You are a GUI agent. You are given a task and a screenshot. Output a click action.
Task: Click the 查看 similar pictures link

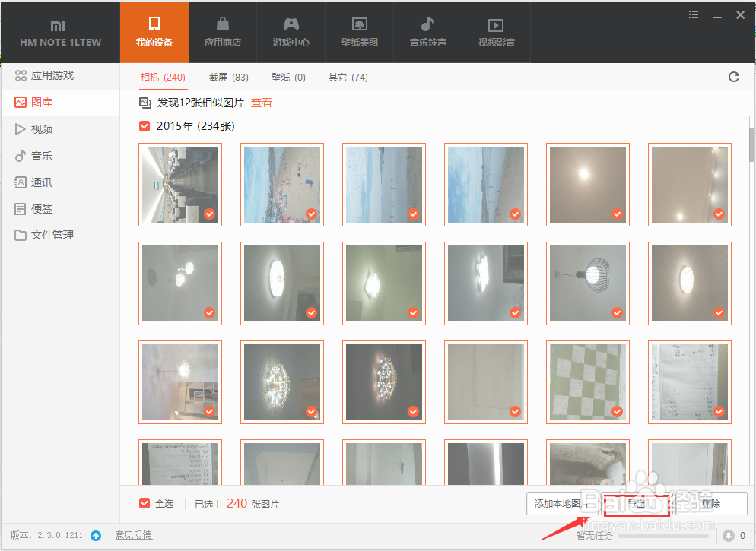click(x=262, y=103)
